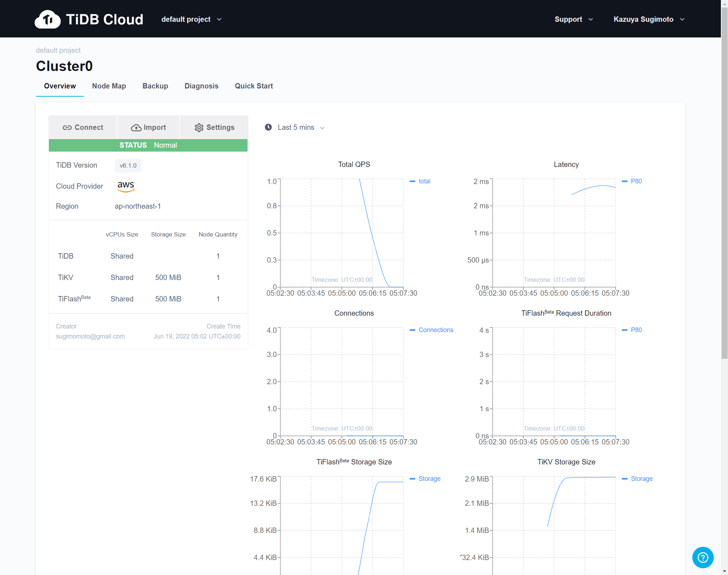
Task: Click the TiDB Cloud logo icon
Action: (48, 19)
